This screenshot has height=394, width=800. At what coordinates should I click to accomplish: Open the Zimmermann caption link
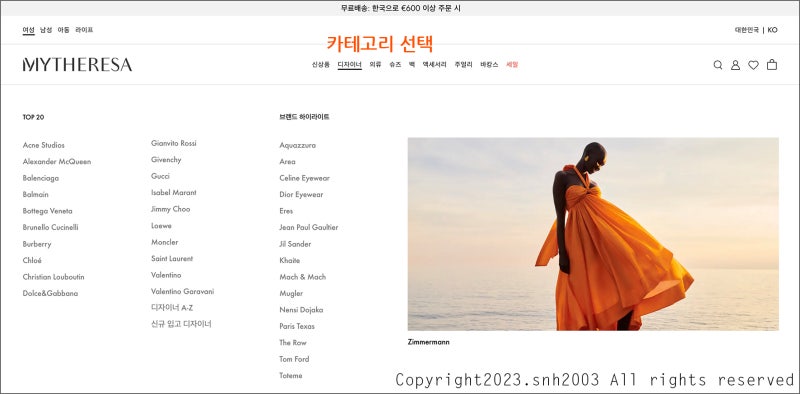pyautogui.click(x=429, y=342)
